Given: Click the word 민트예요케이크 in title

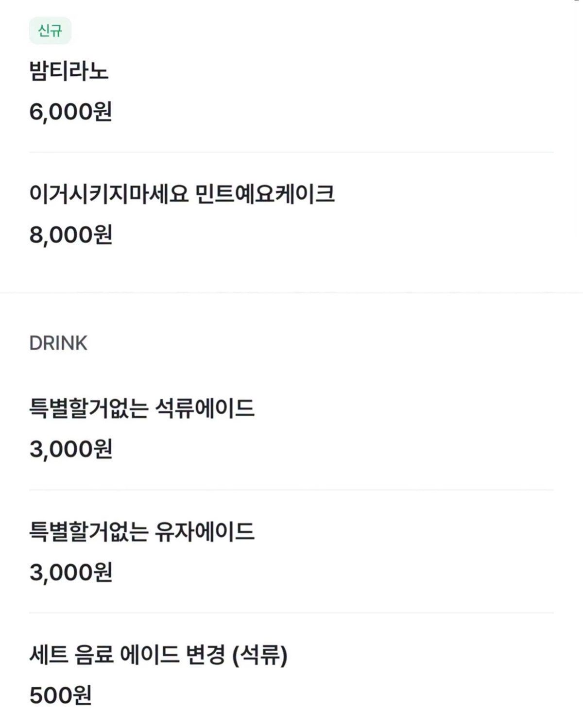Looking at the screenshot, I should [265, 194].
